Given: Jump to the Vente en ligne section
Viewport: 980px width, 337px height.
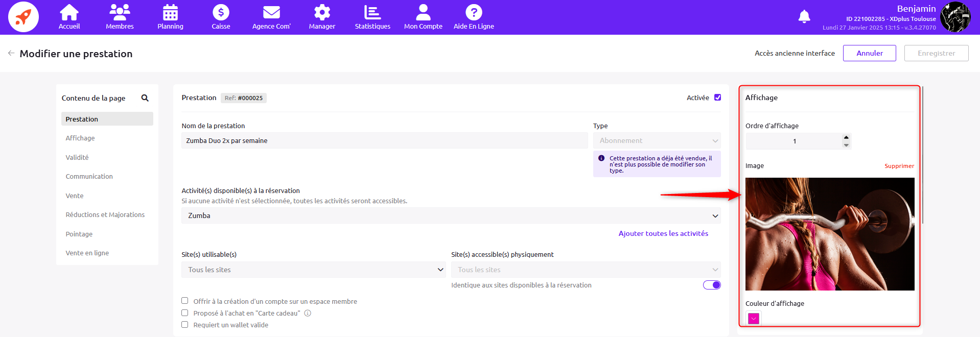Looking at the screenshot, I should coord(87,253).
